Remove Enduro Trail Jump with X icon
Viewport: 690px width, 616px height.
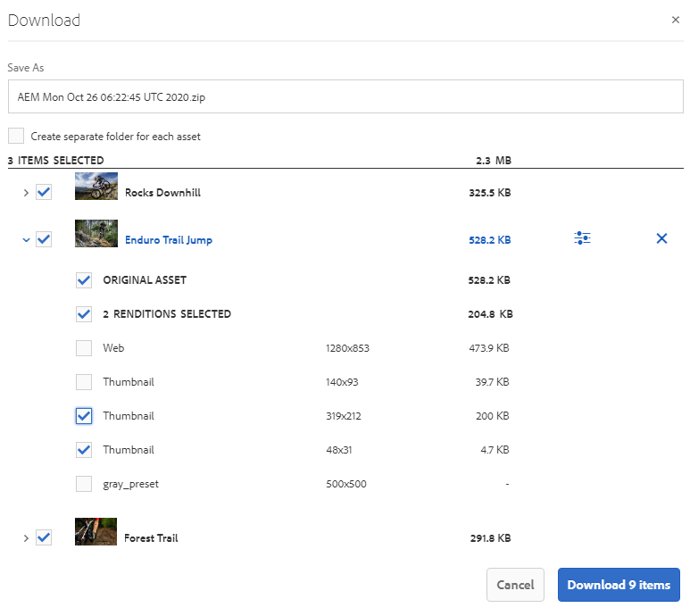[661, 238]
